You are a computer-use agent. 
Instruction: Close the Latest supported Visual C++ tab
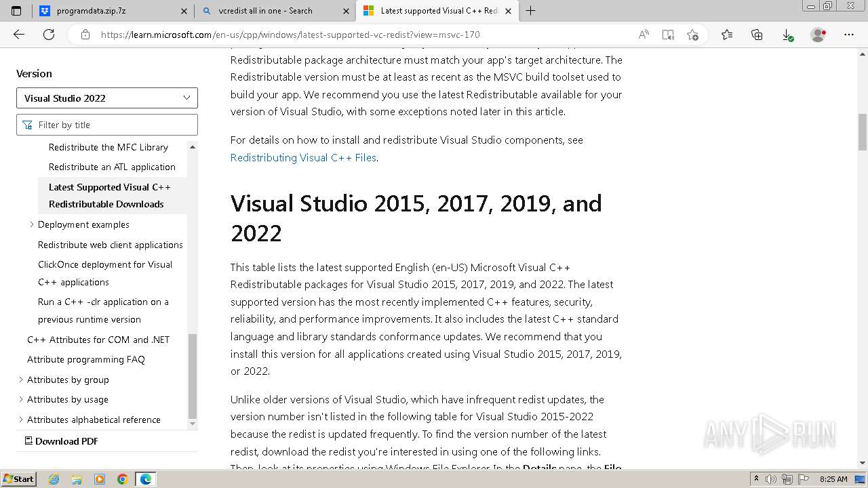coord(508,11)
